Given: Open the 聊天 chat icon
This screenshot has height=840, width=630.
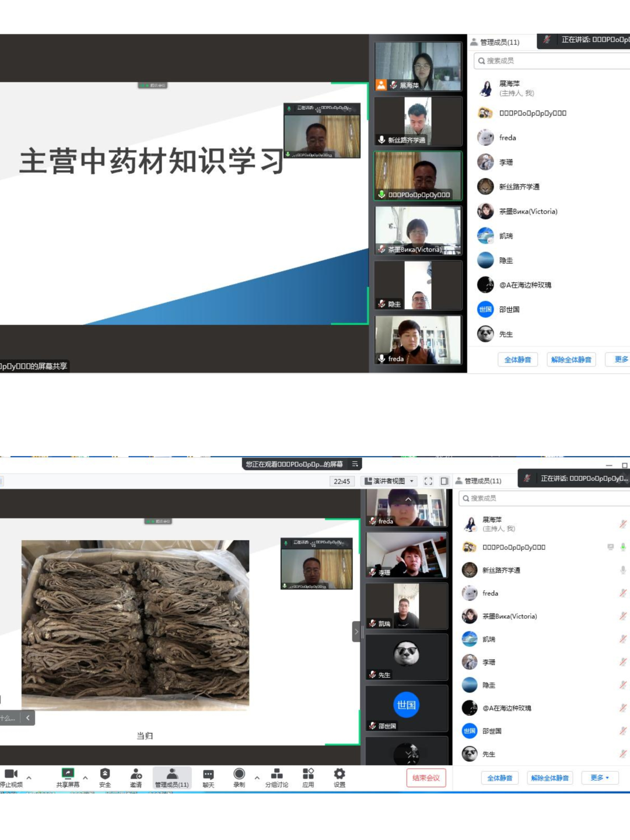Looking at the screenshot, I should click(208, 775).
